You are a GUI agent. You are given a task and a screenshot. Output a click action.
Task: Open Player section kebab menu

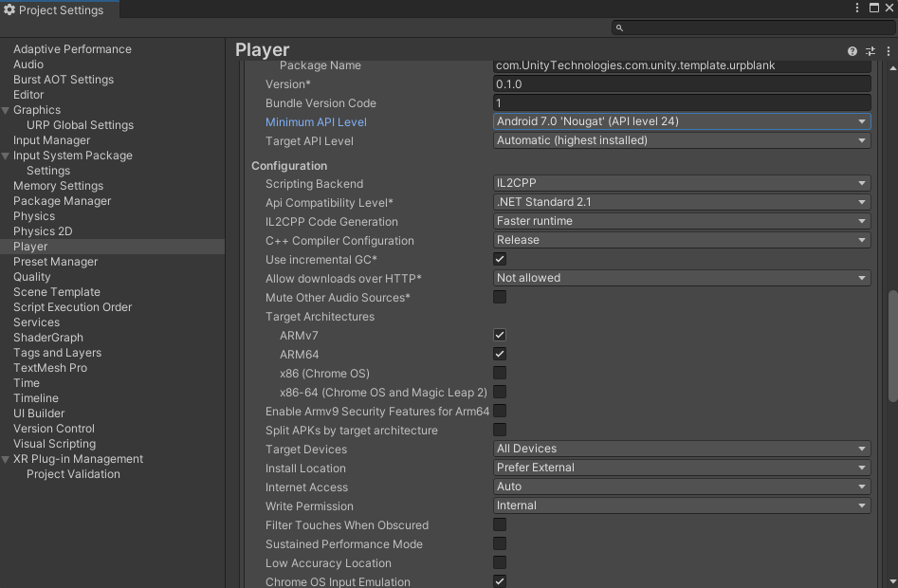click(x=889, y=51)
